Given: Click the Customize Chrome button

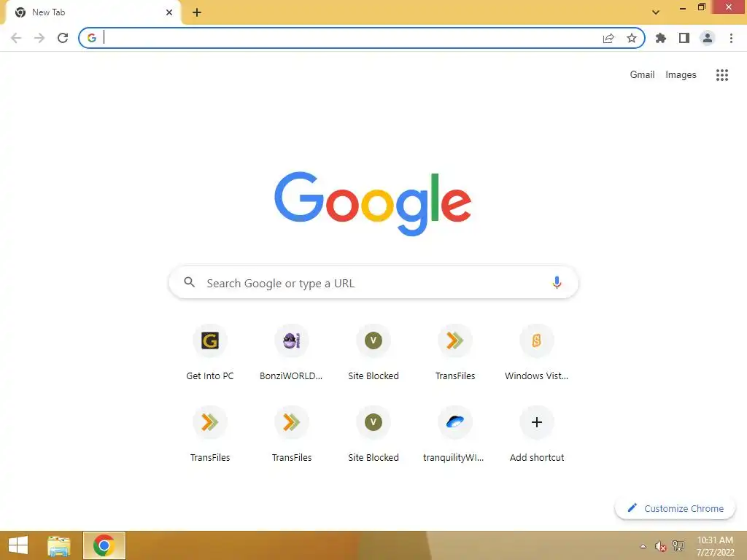Looking at the screenshot, I should (676, 508).
